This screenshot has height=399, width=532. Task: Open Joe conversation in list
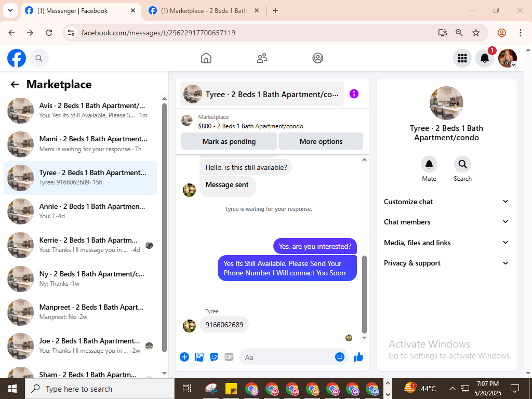80,346
